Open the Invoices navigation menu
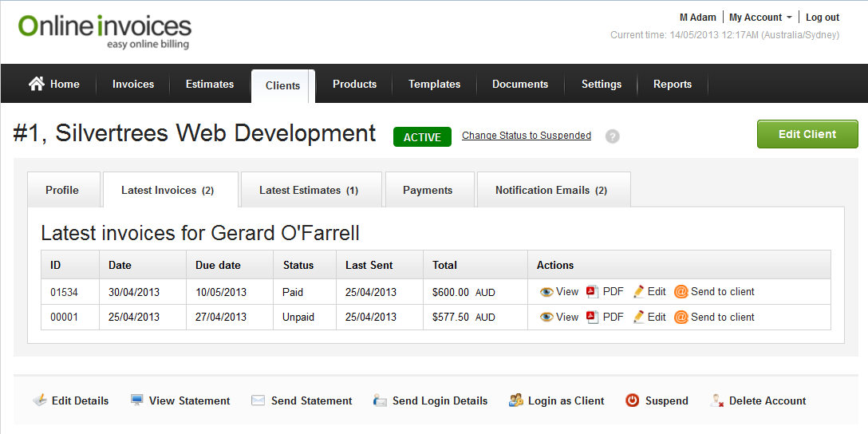 (132, 84)
